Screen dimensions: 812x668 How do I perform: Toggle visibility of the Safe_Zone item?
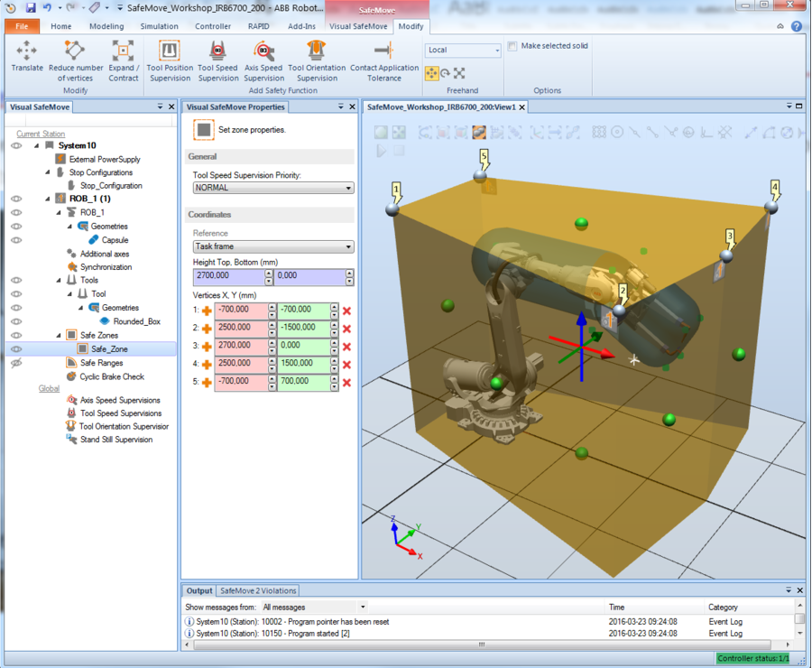click(x=15, y=348)
